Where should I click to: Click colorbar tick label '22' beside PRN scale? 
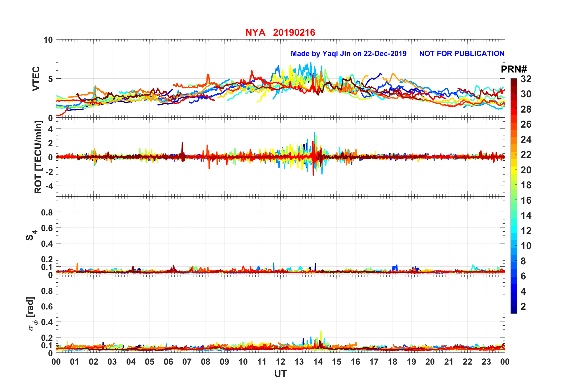coord(526,155)
